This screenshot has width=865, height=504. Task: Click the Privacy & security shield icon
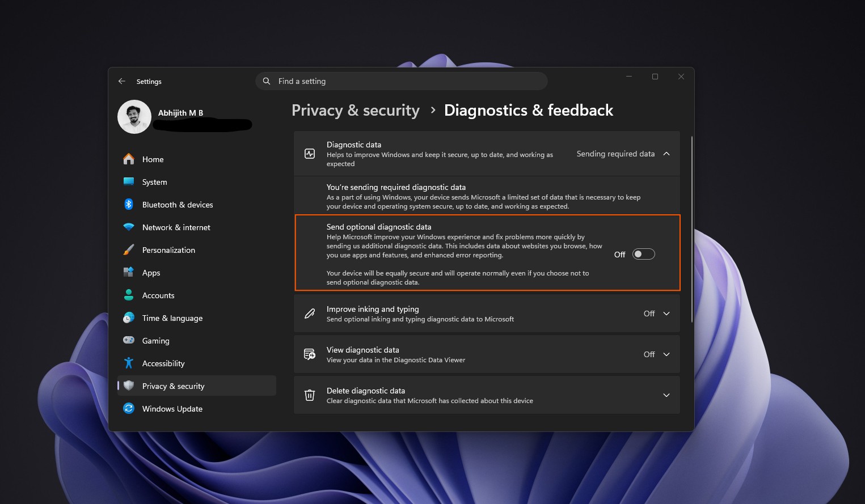pyautogui.click(x=129, y=386)
